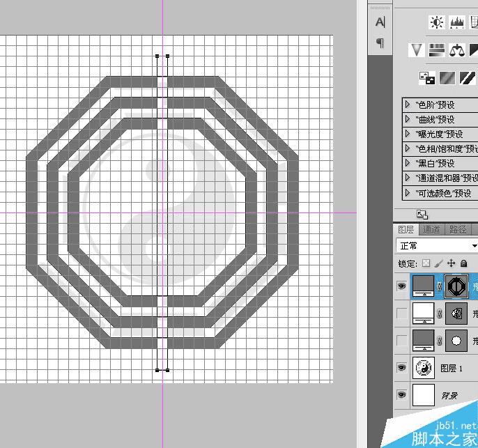Open the Character panel (A| icon)

pos(380,22)
